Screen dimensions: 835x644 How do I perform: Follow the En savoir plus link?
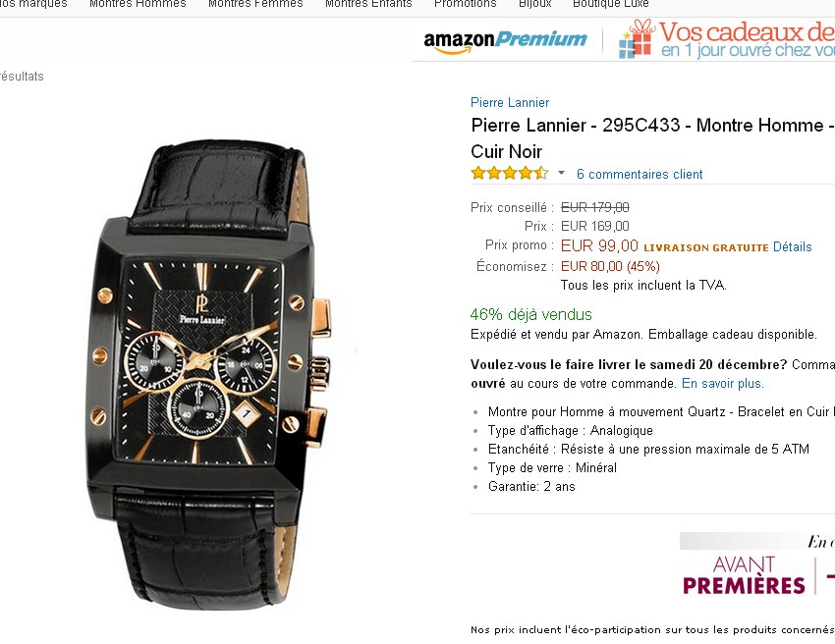723,383
